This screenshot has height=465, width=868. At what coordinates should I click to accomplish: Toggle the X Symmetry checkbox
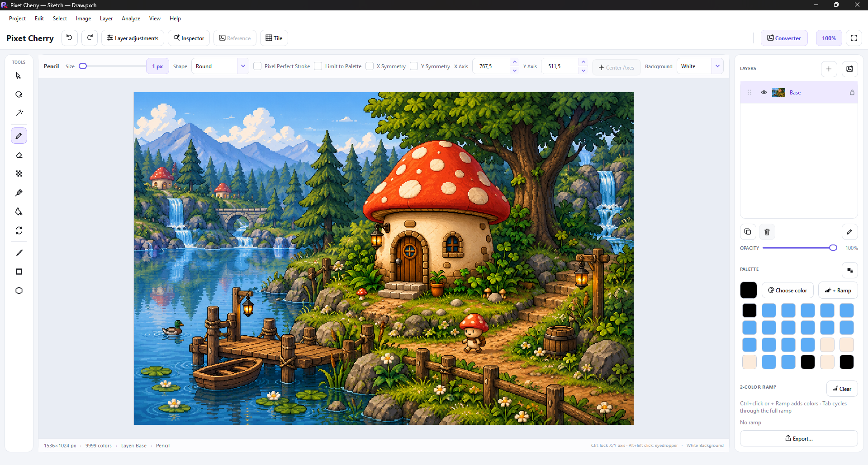(370, 66)
